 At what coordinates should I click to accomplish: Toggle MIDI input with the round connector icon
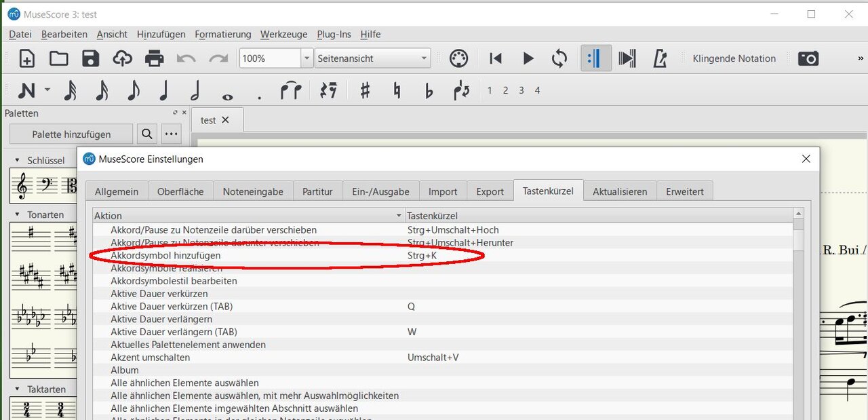coord(459,58)
